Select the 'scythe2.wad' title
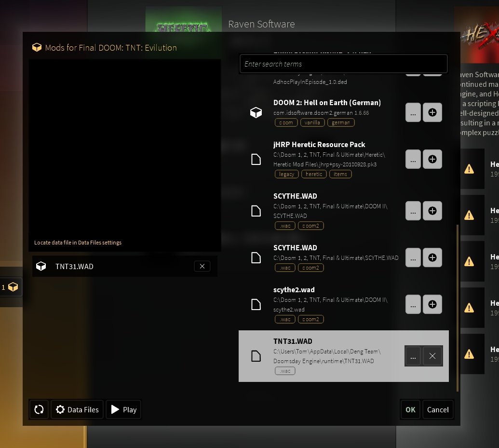The image size is (499, 448). [294, 290]
